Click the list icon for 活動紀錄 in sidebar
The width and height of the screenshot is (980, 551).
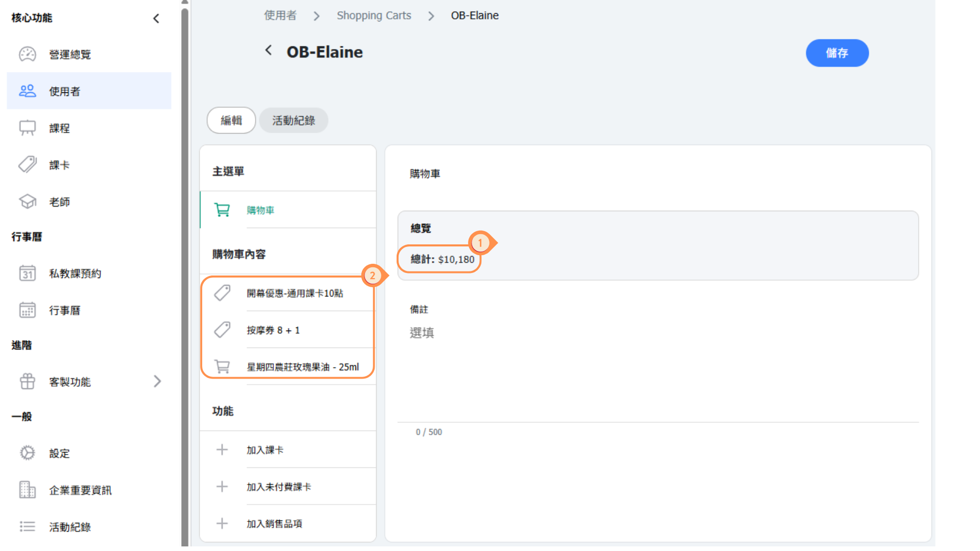[x=28, y=527]
